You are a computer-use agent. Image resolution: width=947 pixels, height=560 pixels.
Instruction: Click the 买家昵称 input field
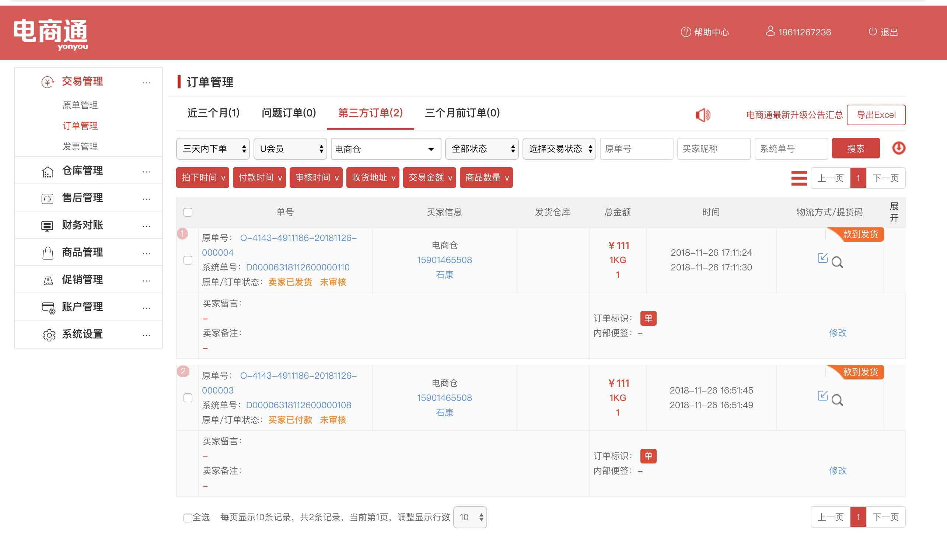click(713, 149)
